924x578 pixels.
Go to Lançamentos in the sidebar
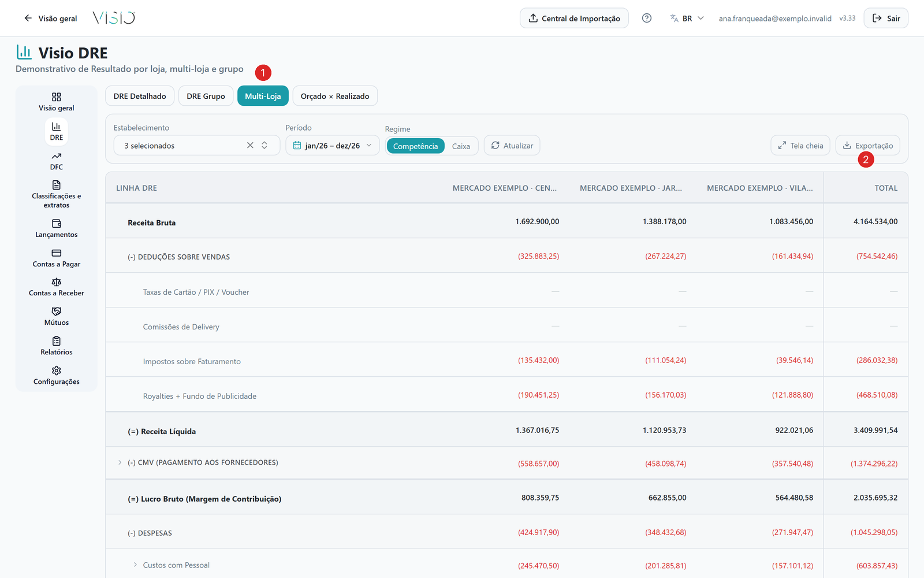coord(56,228)
